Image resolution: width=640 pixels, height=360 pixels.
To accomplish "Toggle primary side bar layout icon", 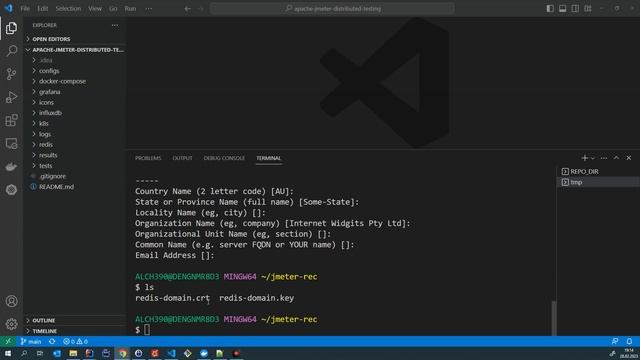I will pos(550,9).
